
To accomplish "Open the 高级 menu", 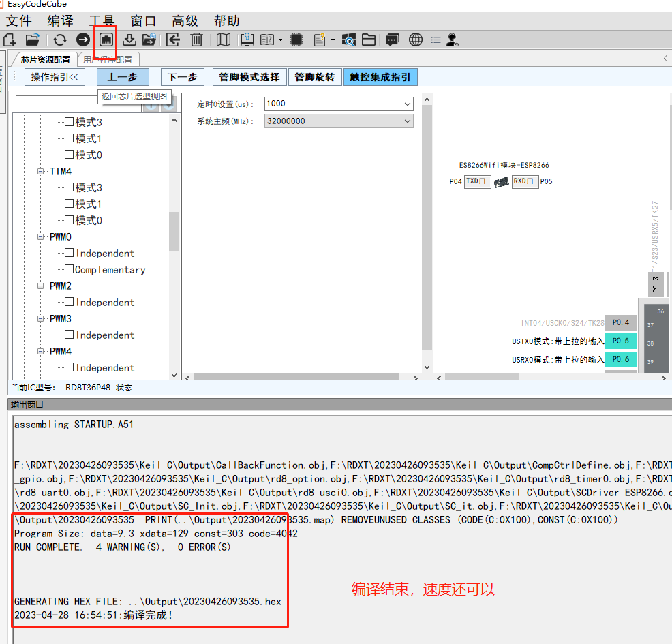I will [185, 20].
